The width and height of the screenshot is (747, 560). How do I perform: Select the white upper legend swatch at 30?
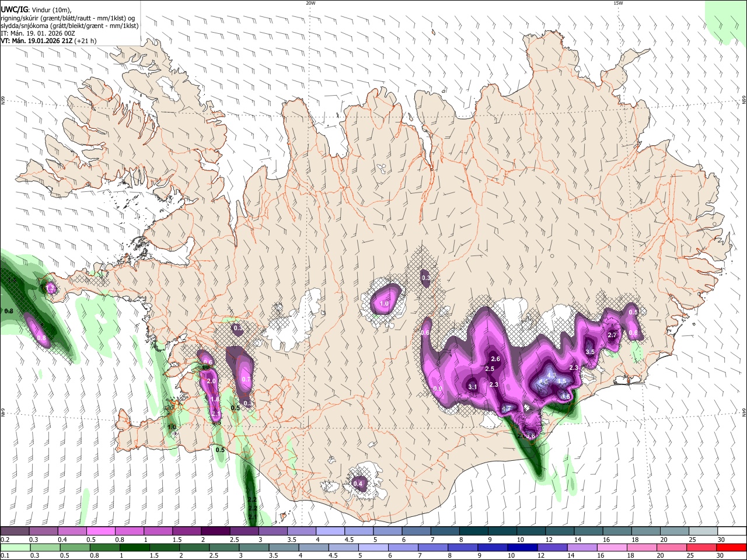click(x=732, y=531)
